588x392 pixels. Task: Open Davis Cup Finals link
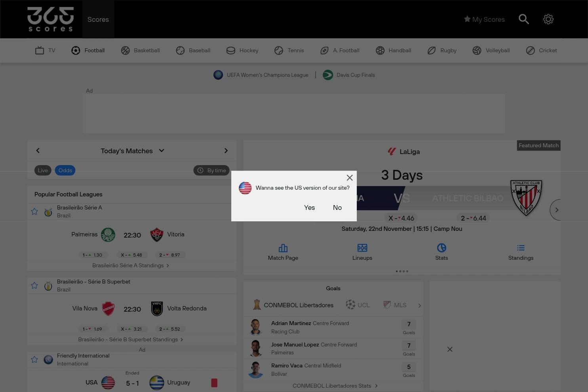click(x=349, y=75)
